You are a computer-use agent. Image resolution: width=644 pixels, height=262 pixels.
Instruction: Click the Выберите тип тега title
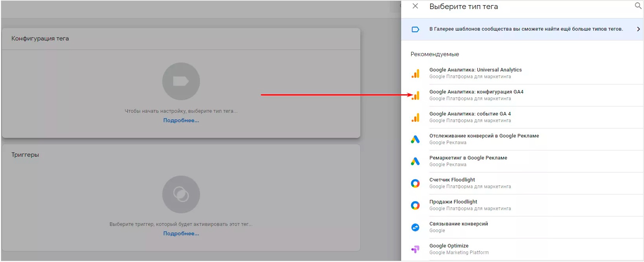pos(464,6)
